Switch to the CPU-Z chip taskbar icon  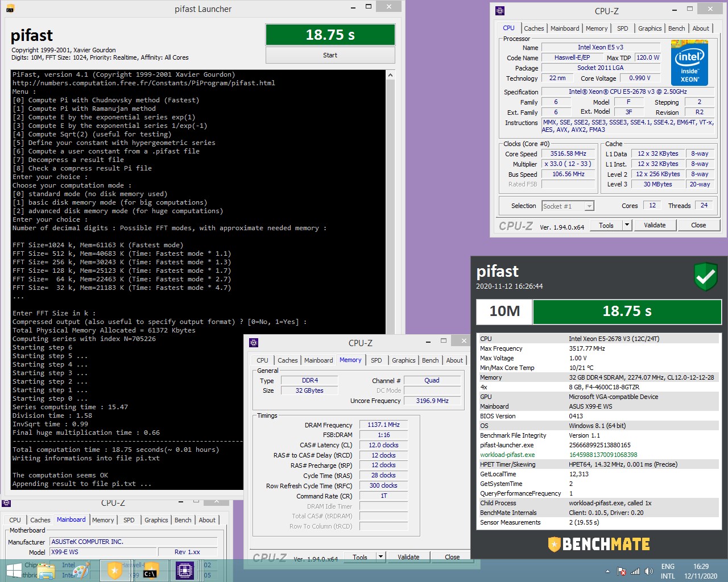click(x=185, y=570)
